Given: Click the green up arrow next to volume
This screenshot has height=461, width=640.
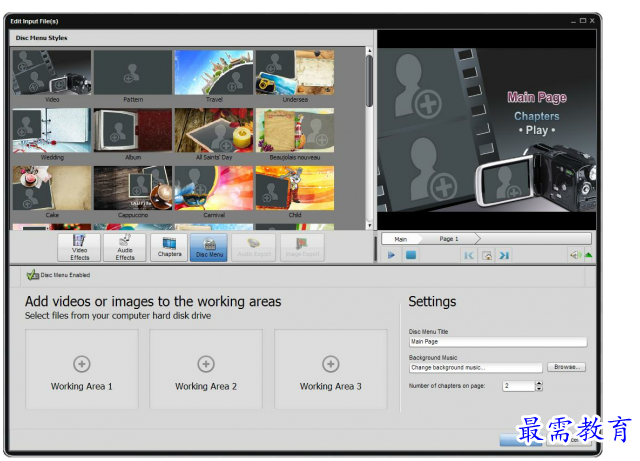Looking at the screenshot, I should pos(588,255).
